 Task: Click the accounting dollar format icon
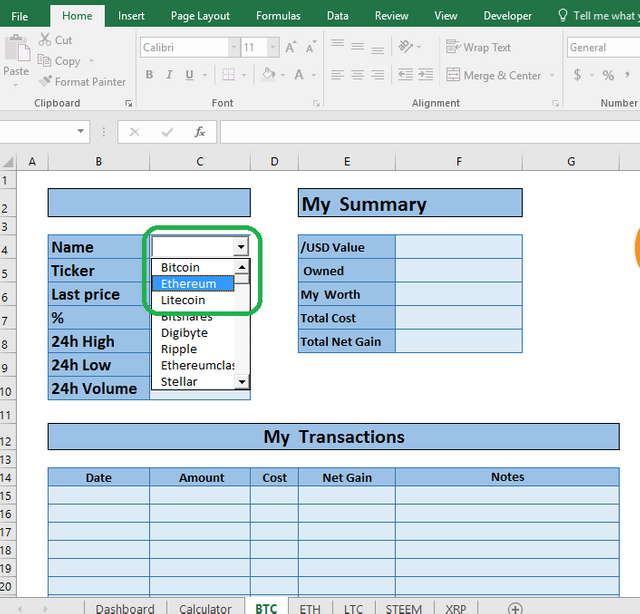577,75
